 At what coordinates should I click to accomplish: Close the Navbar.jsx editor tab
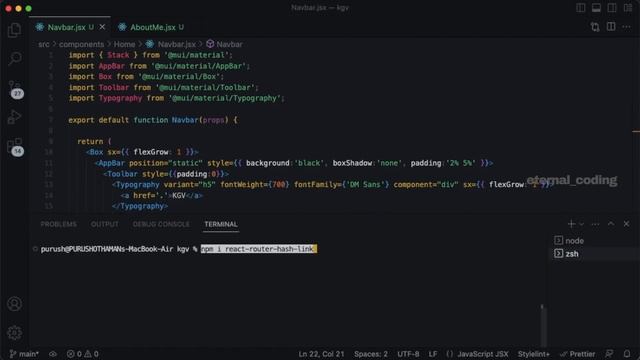[x=102, y=27]
